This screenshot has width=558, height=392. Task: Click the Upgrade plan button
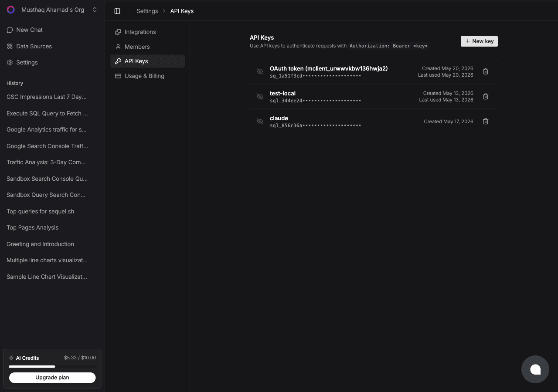52,378
